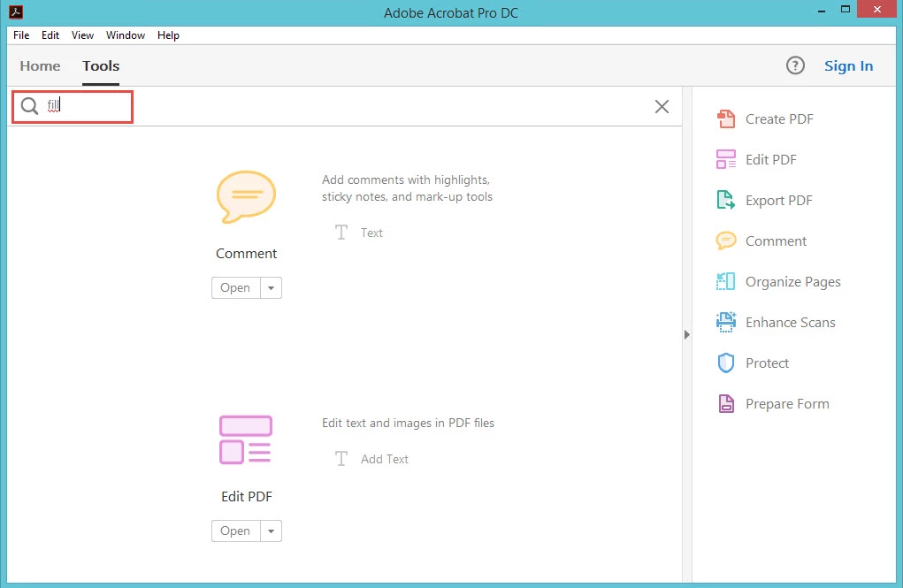903x588 pixels.
Task: Open the Comment tool via Open button
Action: coord(235,288)
